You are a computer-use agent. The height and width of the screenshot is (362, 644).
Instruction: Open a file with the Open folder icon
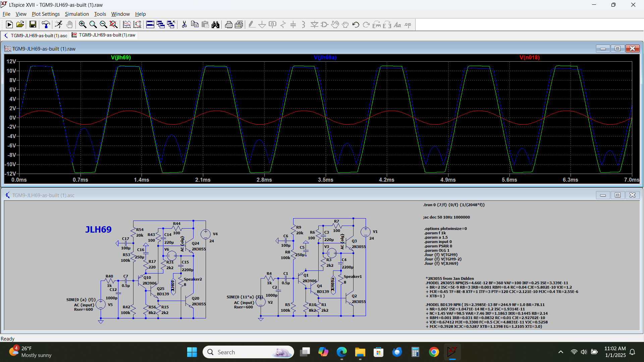tap(20, 24)
